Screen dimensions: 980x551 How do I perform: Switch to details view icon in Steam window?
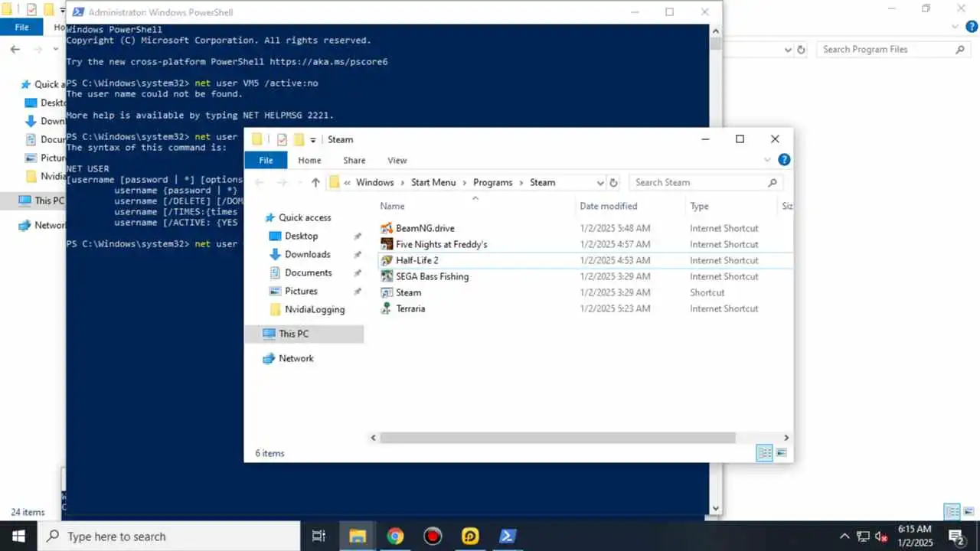[x=764, y=453]
